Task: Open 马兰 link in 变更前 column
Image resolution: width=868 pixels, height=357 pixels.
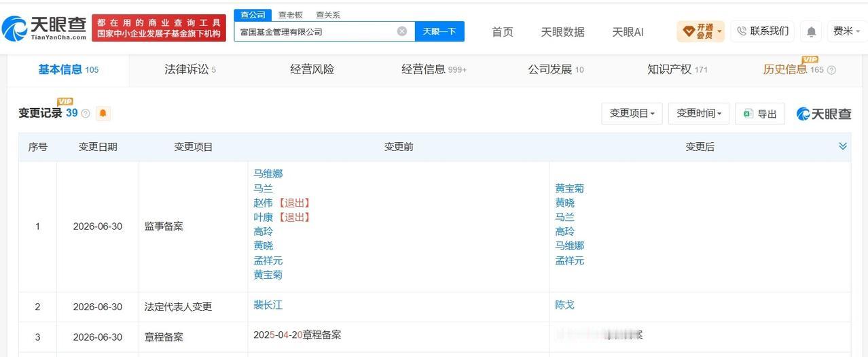Action: (x=263, y=188)
